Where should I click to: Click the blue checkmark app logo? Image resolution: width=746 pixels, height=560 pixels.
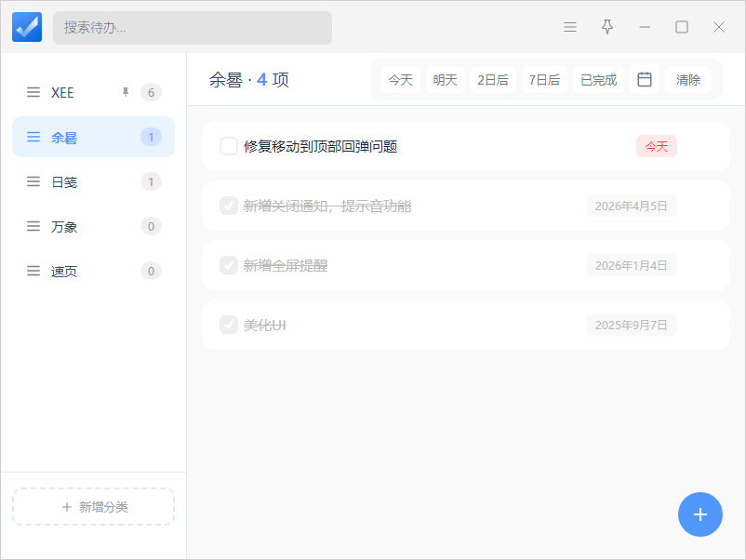click(x=27, y=27)
